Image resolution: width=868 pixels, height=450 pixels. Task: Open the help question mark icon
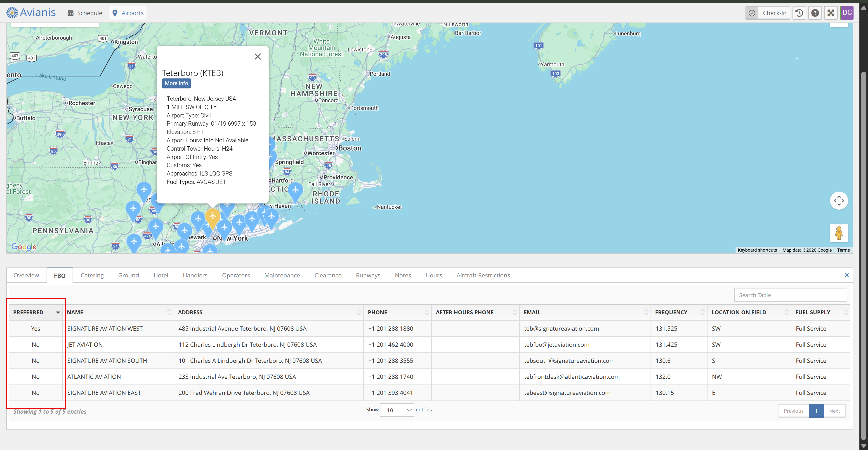pos(815,13)
